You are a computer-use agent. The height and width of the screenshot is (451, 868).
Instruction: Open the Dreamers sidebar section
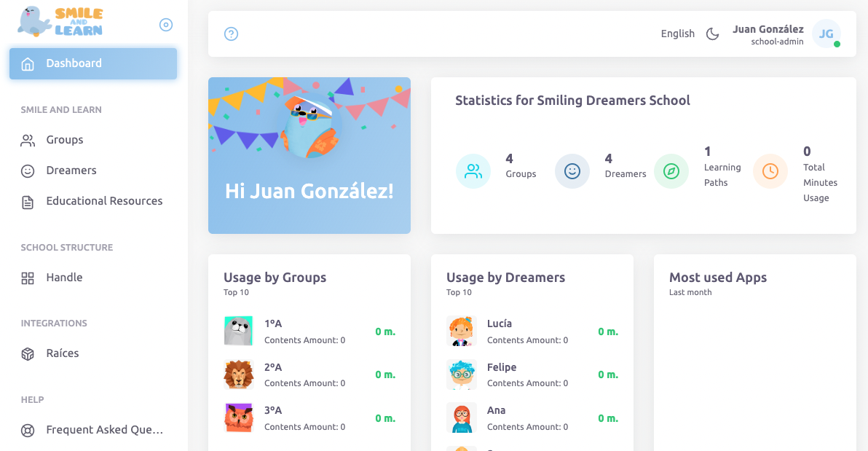[x=71, y=170]
